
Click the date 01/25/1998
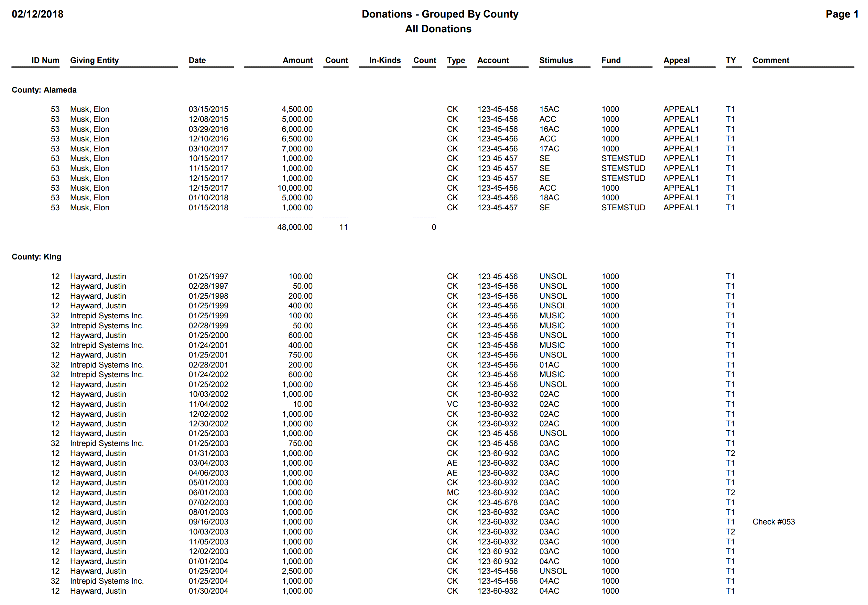click(208, 296)
